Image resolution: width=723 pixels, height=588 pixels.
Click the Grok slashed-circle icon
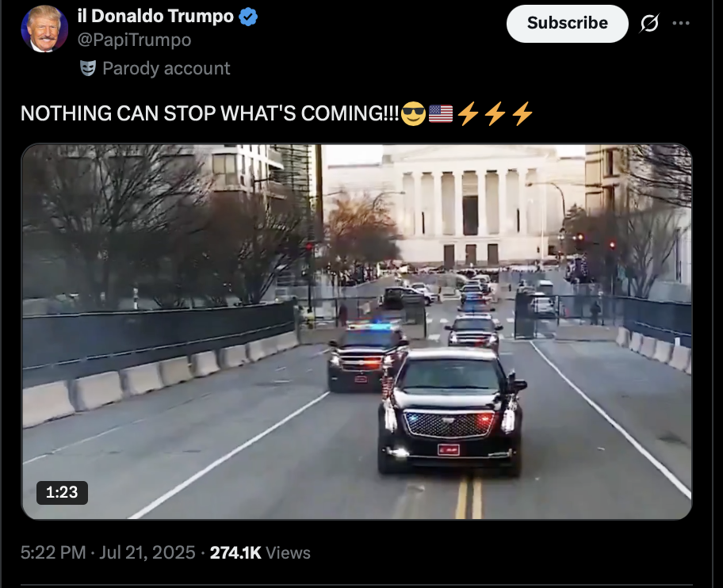tap(649, 23)
